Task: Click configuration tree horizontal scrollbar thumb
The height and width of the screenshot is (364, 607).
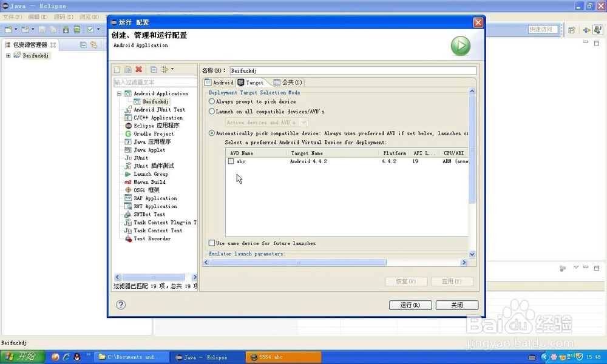Action: click(x=154, y=277)
